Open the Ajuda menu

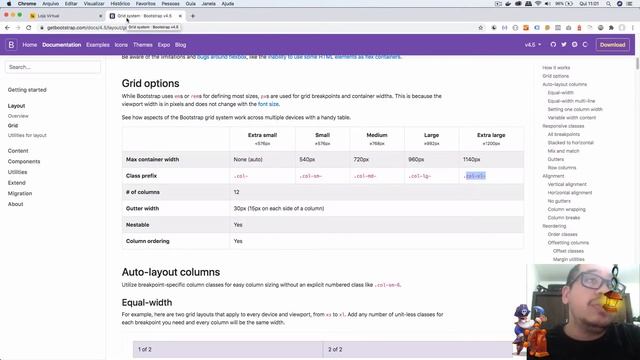pyautogui.click(x=228, y=4)
